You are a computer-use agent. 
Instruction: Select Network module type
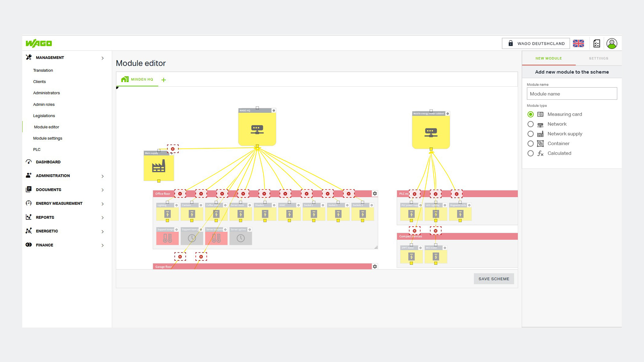[x=530, y=124]
